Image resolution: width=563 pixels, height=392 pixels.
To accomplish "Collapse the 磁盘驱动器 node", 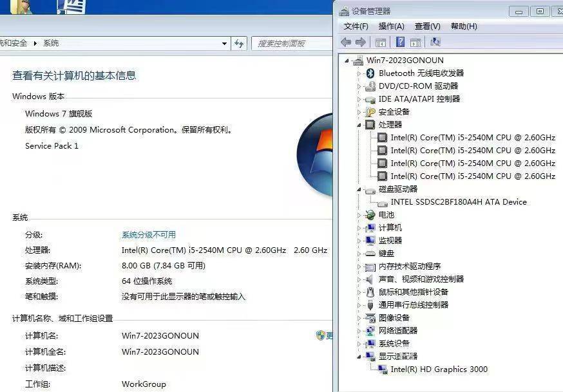I will 359,190.
